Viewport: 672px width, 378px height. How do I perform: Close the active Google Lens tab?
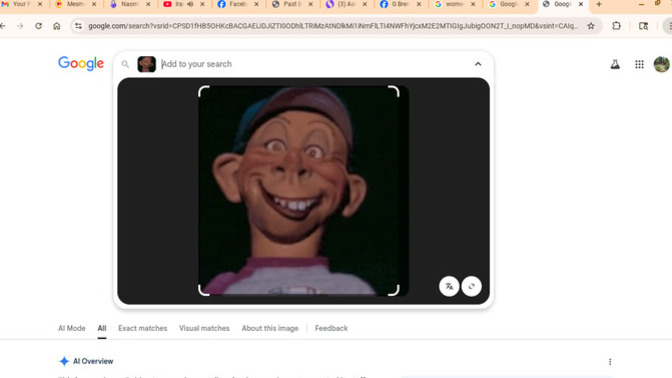[581, 4]
